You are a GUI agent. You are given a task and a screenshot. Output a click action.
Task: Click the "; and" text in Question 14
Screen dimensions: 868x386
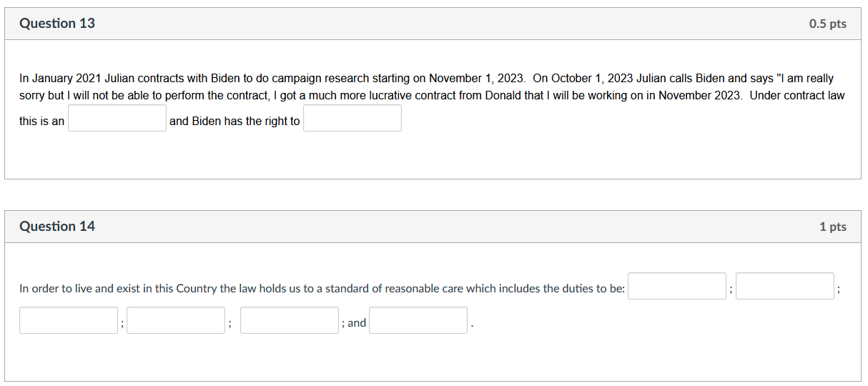tap(355, 323)
